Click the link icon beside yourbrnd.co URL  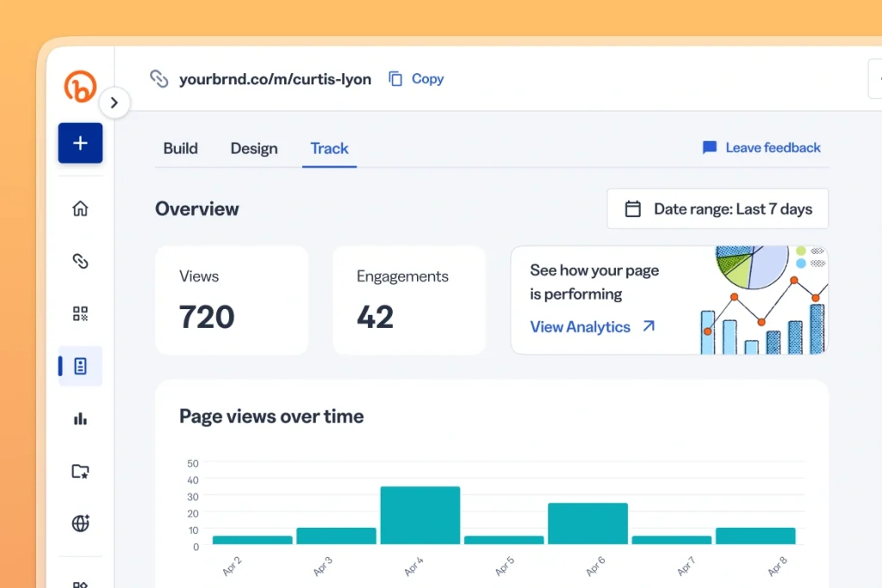tap(158, 78)
